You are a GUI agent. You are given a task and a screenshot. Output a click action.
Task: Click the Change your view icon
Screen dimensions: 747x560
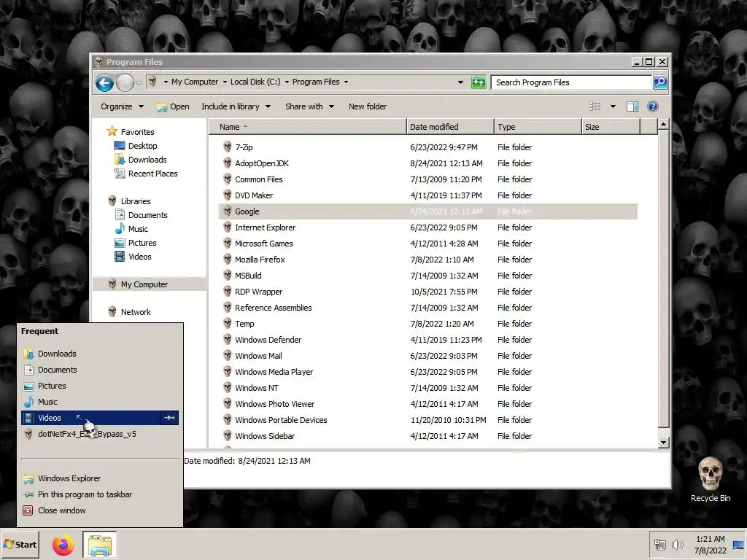pos(595,106)
